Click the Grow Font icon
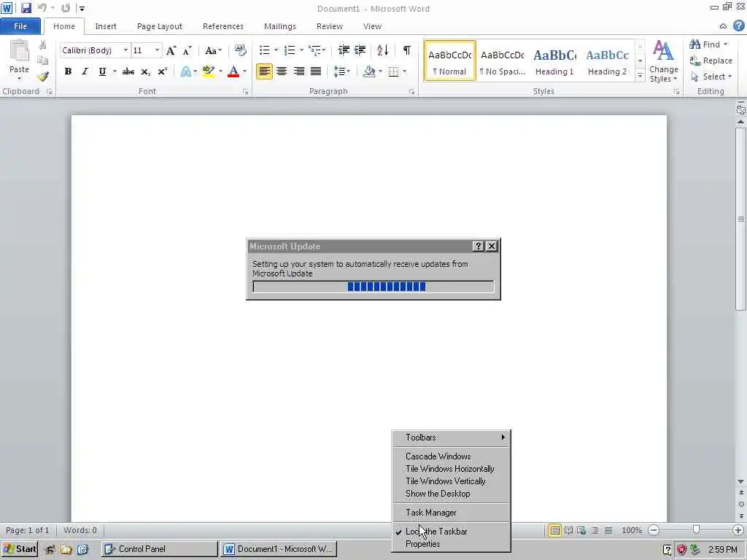This screenshot has width=747, height=560. 171,50
